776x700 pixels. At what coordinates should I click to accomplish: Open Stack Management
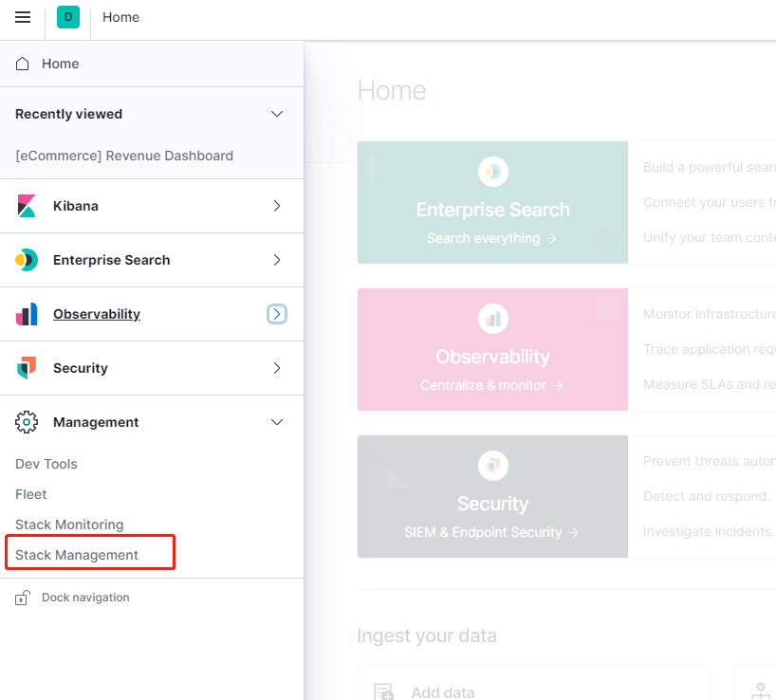pos(77,555)
